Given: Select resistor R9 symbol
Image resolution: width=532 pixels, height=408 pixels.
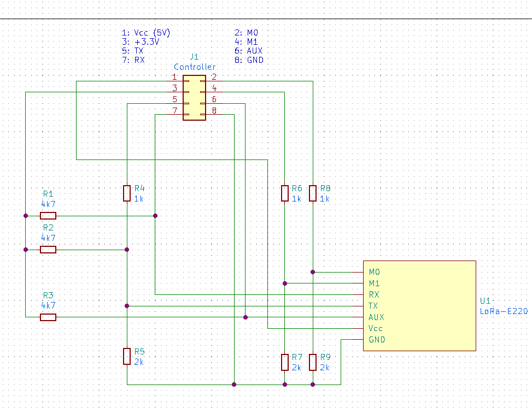Looking at the screenshot, I should click(313, 362).
